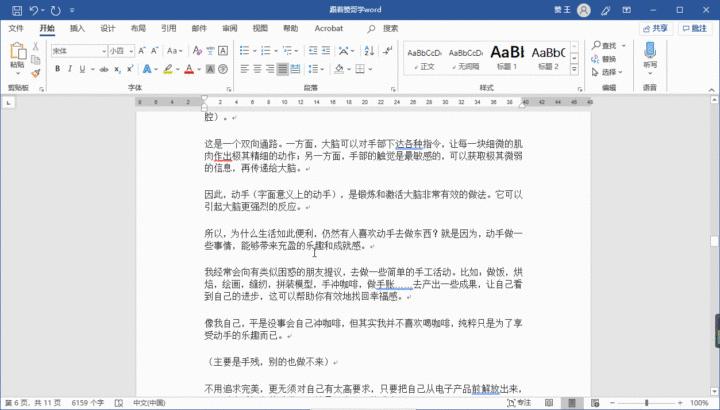Expand the styles gallery

(574, 69)
